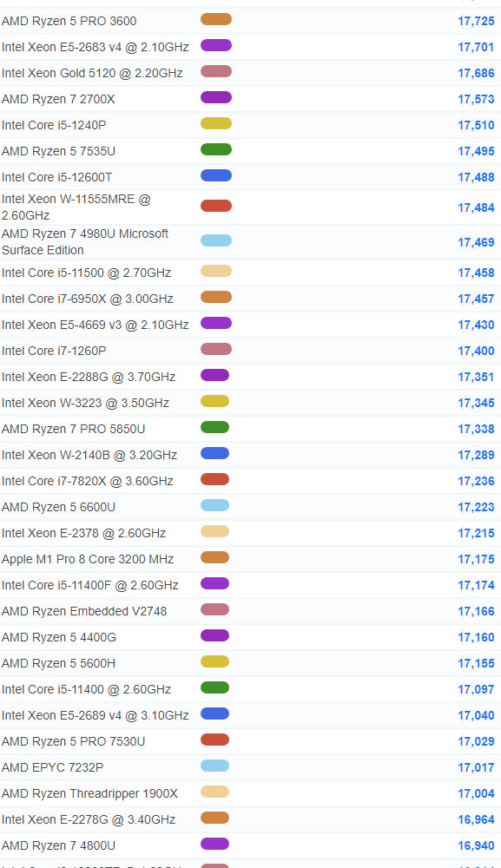This screenshot has height=868, width=501.
Task: Click the AMD Ryzen 5 6600U name
Action: (59, 507)
